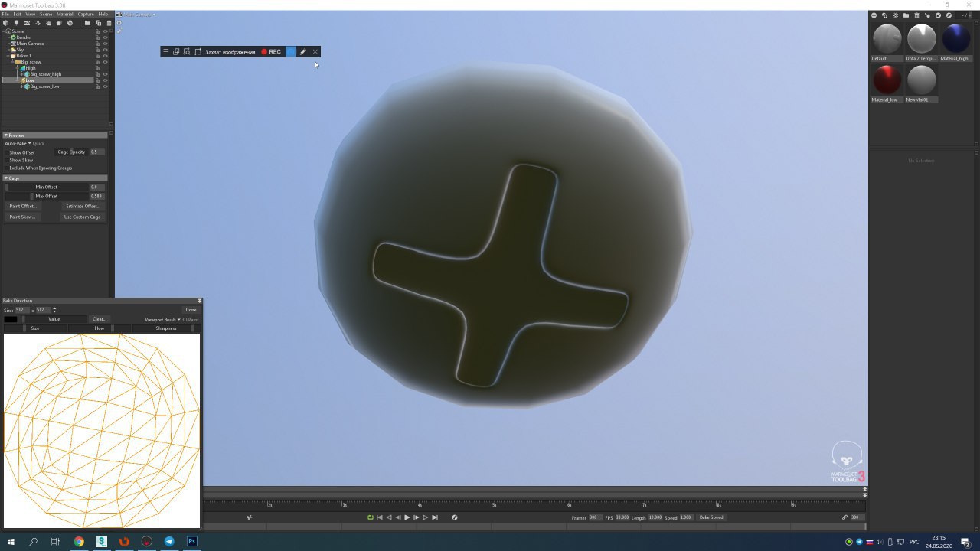The image size is (980, 551).
Task: Expand the Big_screw_low tree node
Action: [21, 86]
